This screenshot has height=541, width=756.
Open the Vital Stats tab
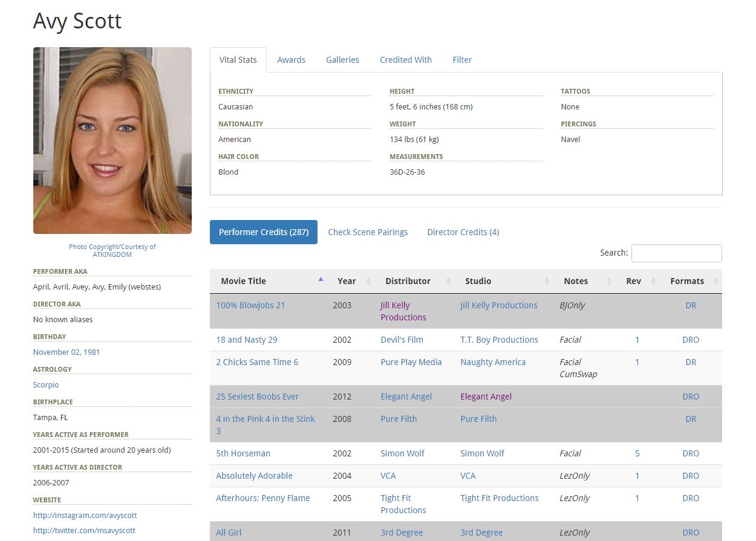click(238, 60)
